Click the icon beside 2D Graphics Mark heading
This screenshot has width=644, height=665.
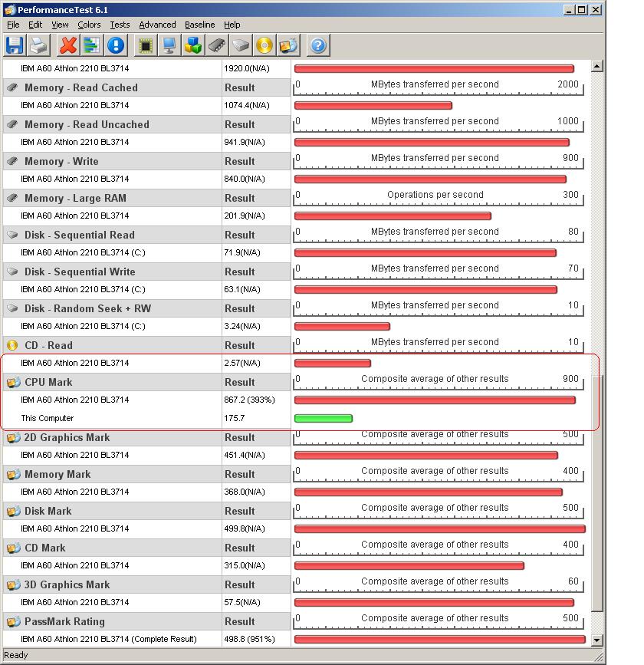13,437
